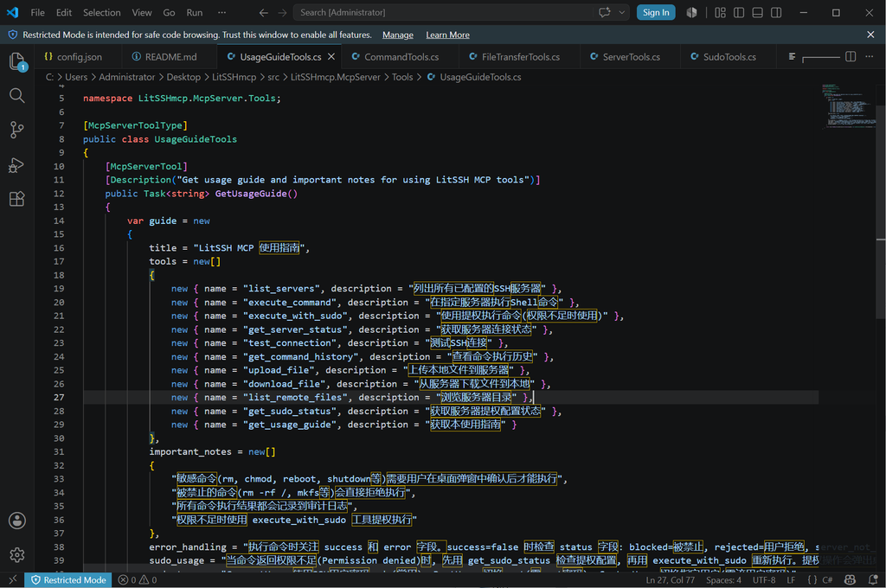886x588 pixels.
Task: Select src in the breadcrumb path
Action: coord(273,77)
